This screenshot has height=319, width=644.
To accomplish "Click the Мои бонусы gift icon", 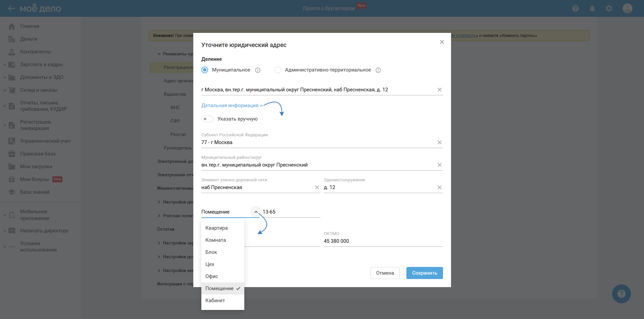I will (x=12, y=179).
